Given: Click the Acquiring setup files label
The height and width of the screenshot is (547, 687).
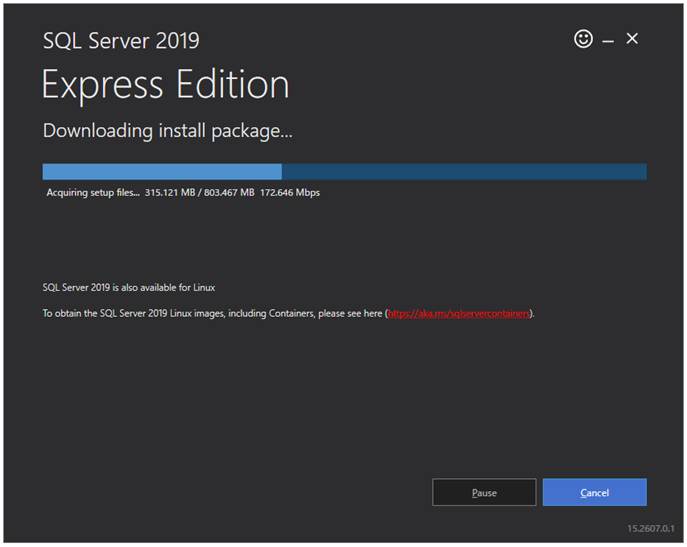Looking at the screenshot, I should click(x=93, y=193).
